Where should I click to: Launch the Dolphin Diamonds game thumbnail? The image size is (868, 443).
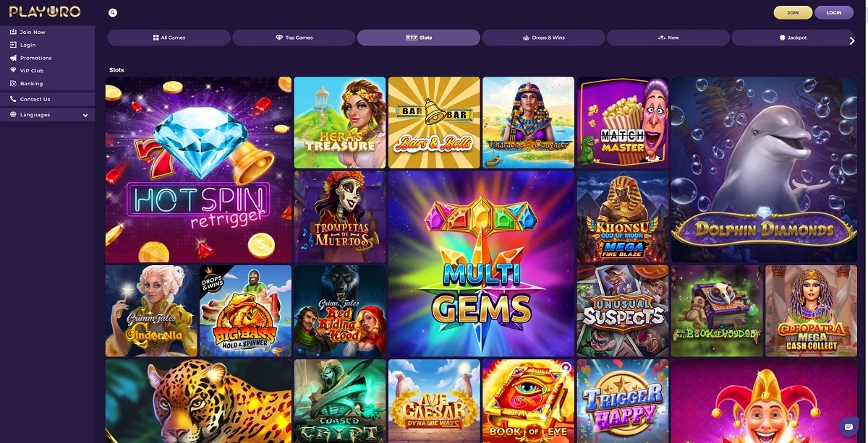(764, 170)
